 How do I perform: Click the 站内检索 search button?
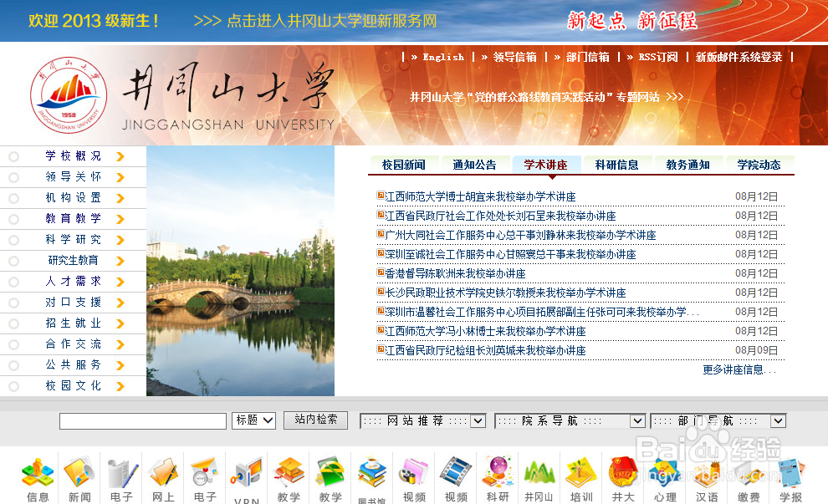(x=316, y=420)
